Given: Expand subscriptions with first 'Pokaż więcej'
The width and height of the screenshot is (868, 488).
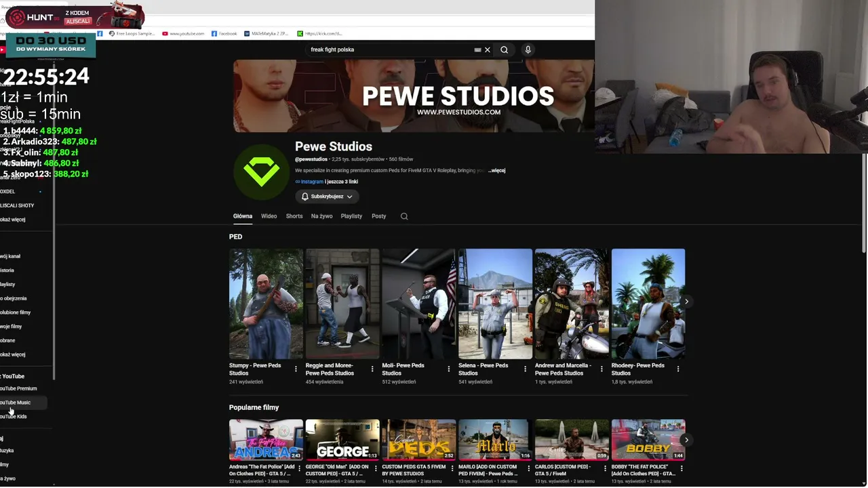Looking at the screenshot, I should point(13,220).
